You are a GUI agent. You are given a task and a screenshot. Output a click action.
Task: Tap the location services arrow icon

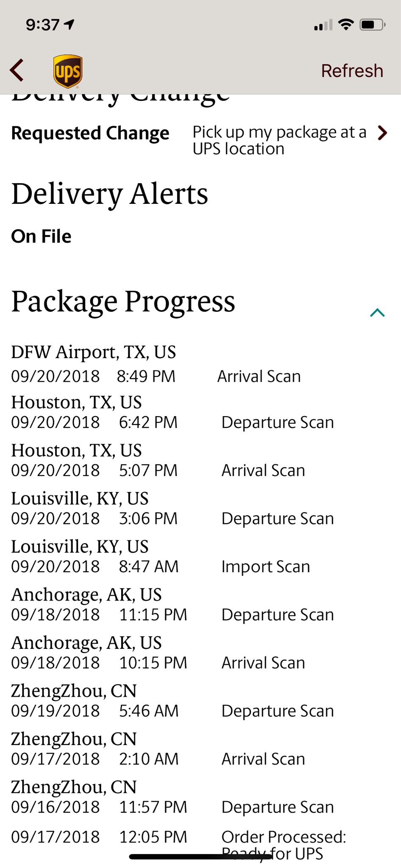coord(69,25)
